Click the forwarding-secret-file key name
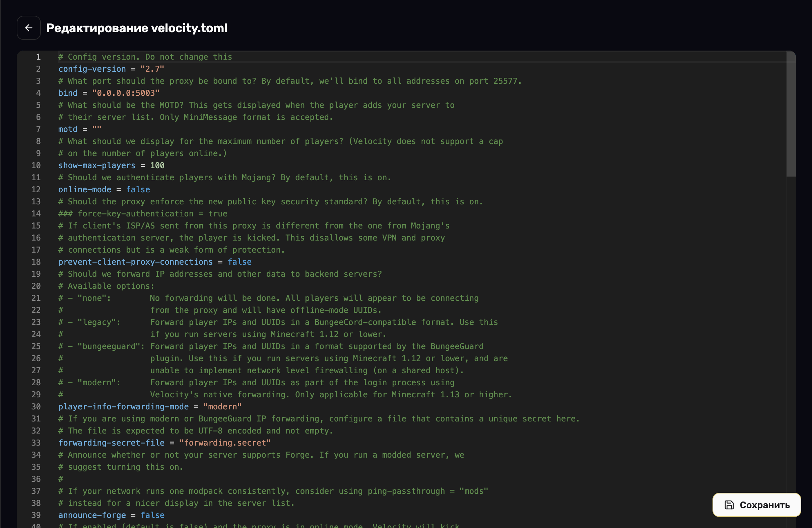Image resolution: width=812 pixels, height=528 pixels. pyautogui.click(x=111, y=443)
